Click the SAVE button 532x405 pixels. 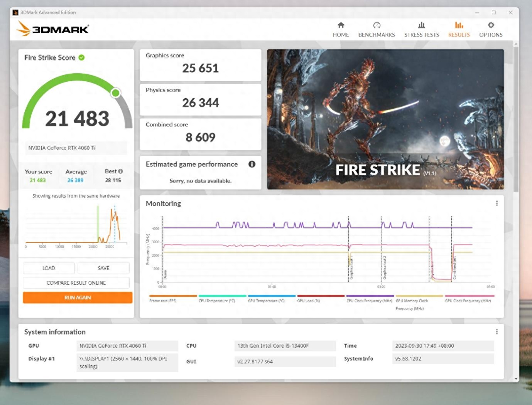(103, 268)
